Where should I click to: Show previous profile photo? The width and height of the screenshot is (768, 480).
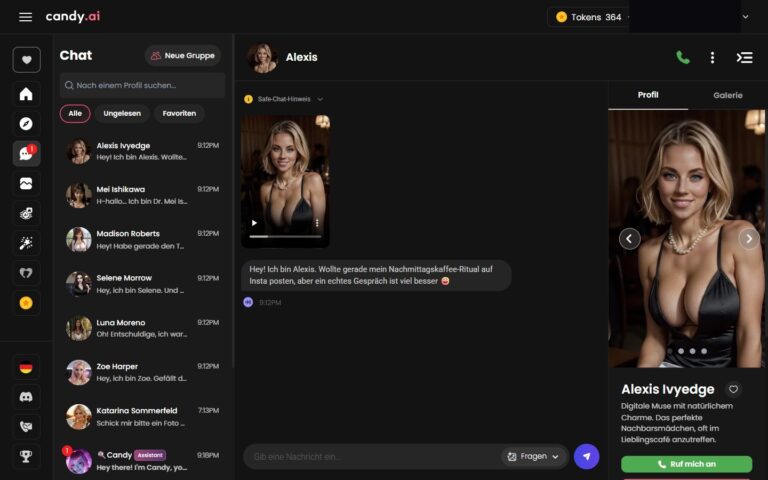pos(629,239)
